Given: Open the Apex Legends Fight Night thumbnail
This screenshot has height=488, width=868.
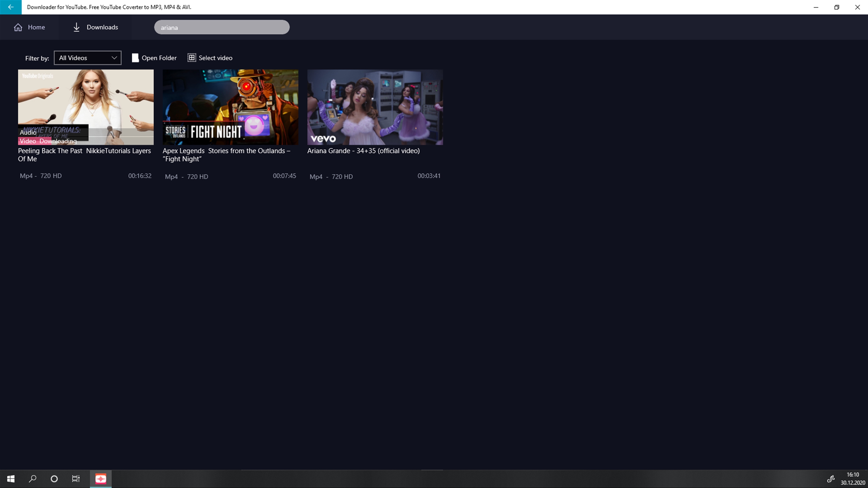Looking at the screenshot, I should 230,107.
